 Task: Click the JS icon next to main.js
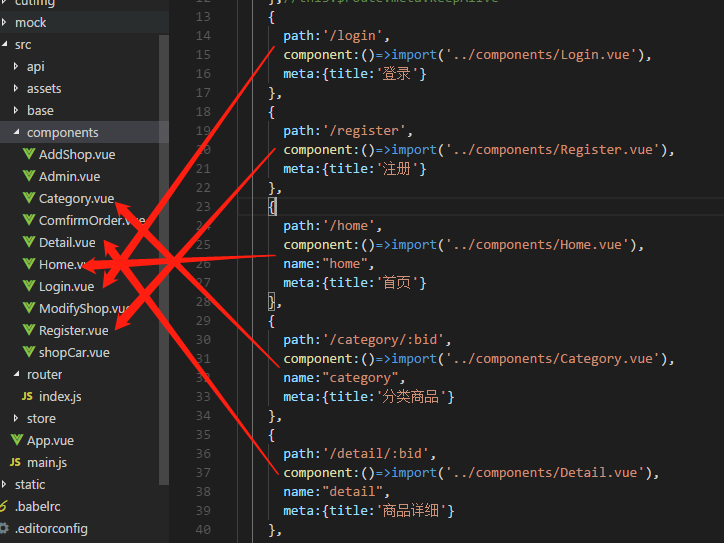[x=15, y=462]
